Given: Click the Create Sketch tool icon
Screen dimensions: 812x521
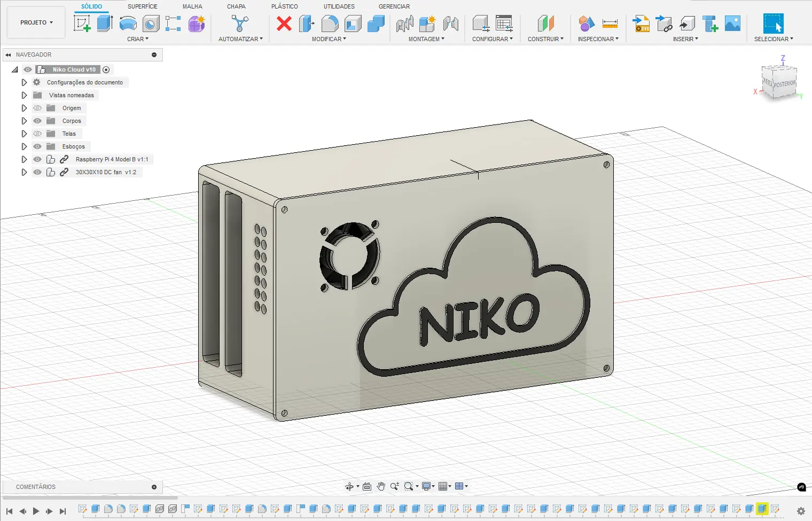Looking at the screenshot, I should (x=82, y=24).
